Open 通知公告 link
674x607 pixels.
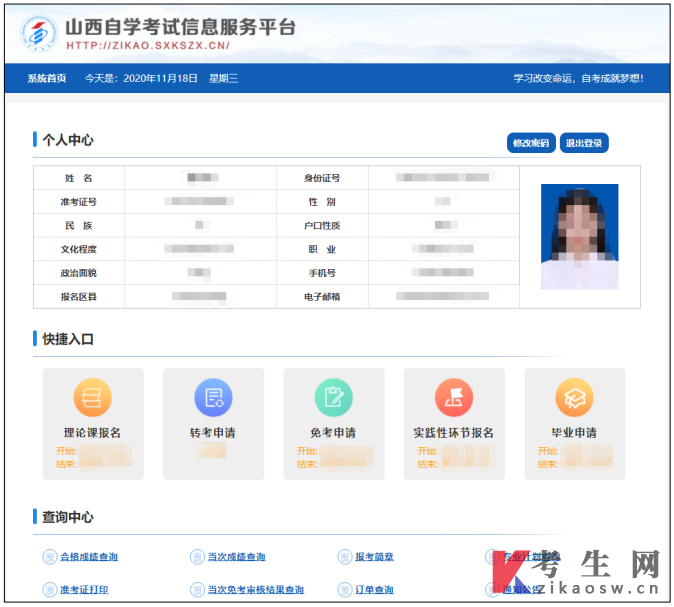(522, 589)
